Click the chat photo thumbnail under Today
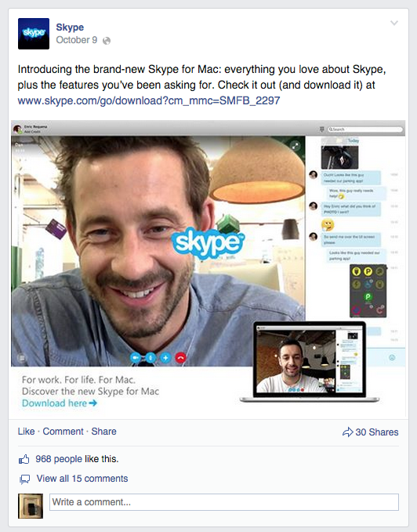Screen dimensions: 417x532 [x=339, y=157]
